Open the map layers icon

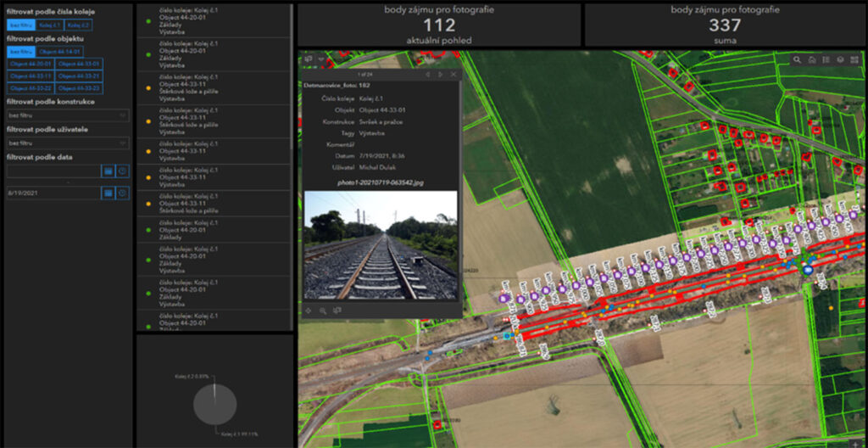[840, 60]
